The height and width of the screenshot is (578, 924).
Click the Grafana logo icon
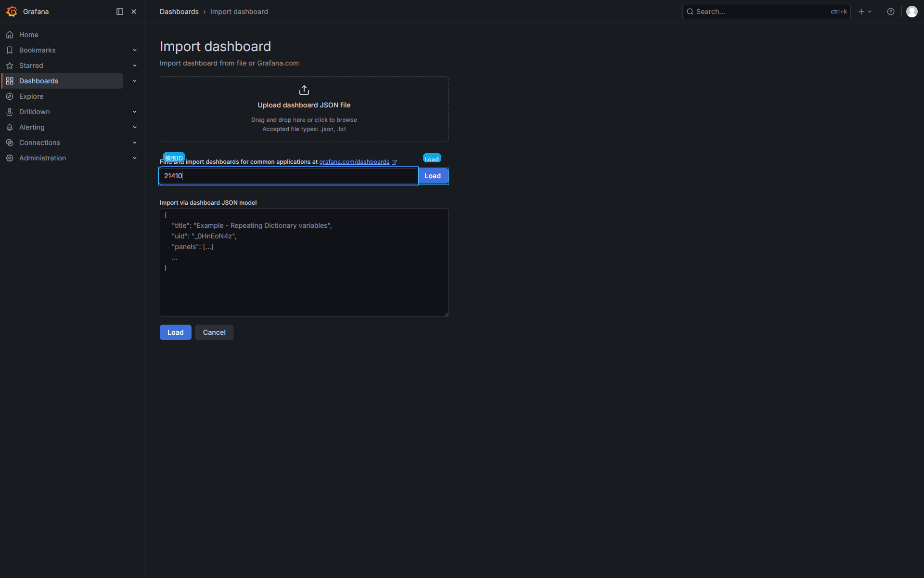point(12,12)
